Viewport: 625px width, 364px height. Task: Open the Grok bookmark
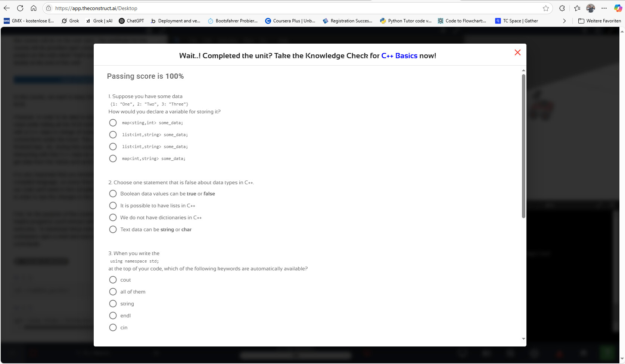coord(71,21)
